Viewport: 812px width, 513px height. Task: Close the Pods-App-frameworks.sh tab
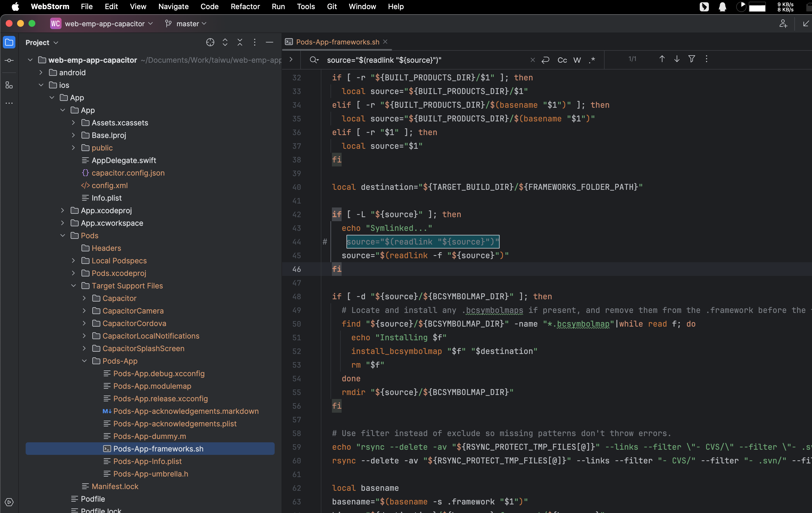(x=385, y=42)
